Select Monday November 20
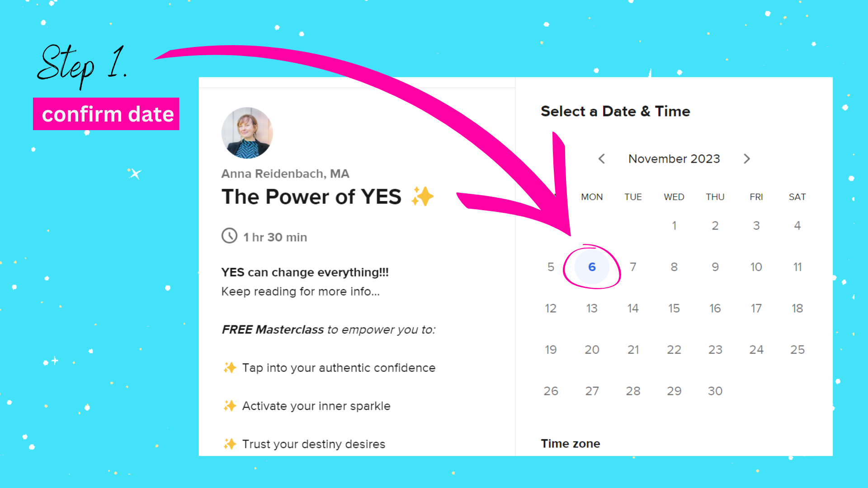Viewport: 868px width, 488px height. click(592, 349)
